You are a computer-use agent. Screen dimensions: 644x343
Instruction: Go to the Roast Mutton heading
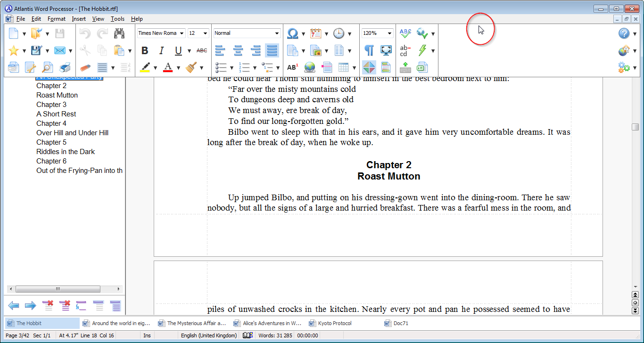click(57, 95)
